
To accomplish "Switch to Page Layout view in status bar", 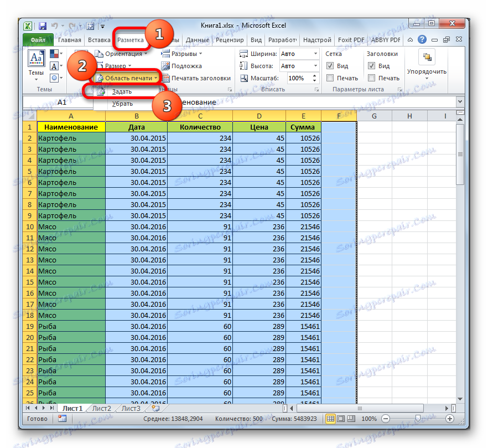I will pos(340,419).
